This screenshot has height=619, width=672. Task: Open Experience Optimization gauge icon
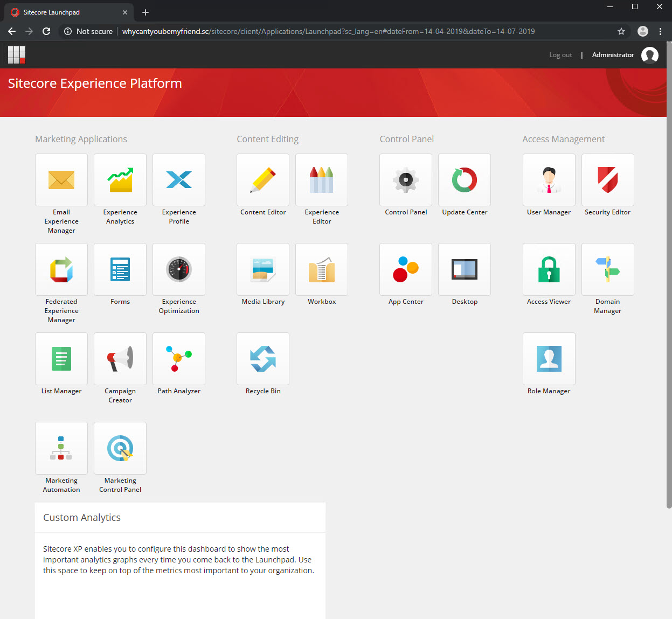click(x=179, y=269)
